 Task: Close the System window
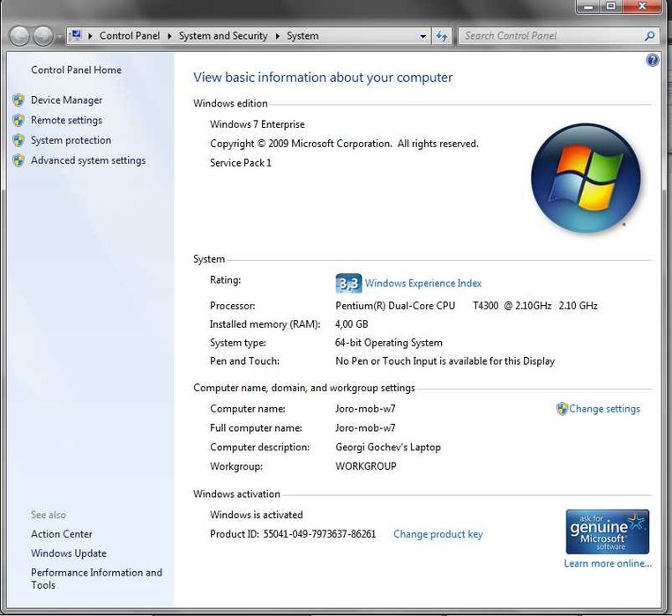click(641, 6)
